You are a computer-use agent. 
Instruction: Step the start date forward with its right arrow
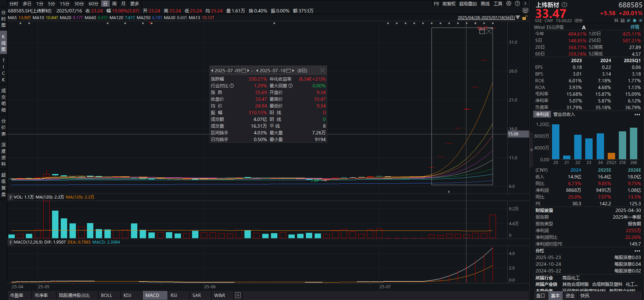point(248,71)
